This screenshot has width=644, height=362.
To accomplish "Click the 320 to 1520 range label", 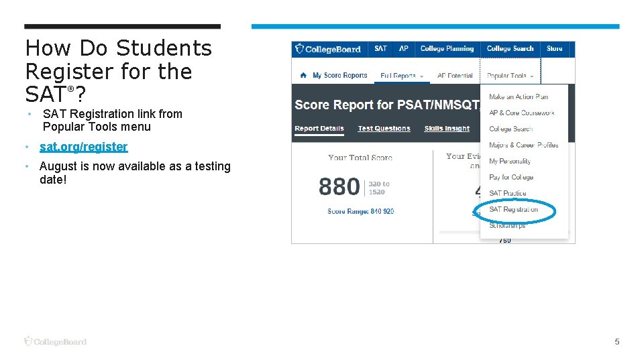I will tap(378, 188).
